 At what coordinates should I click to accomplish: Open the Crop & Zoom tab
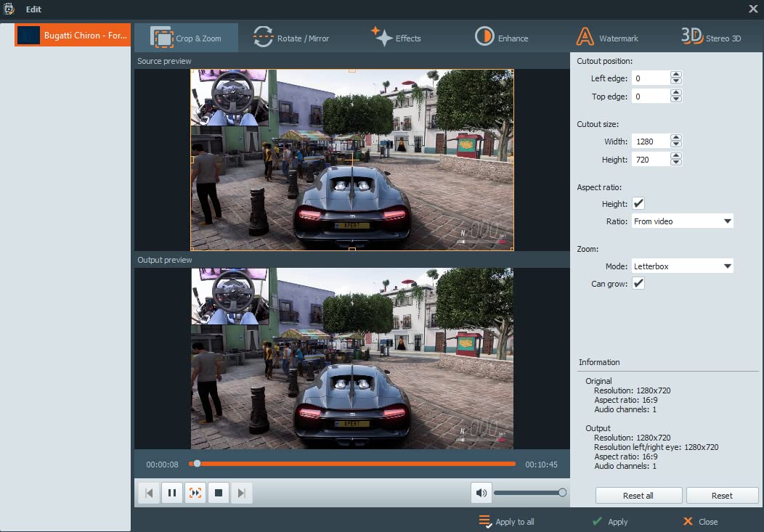pos(186,38)
